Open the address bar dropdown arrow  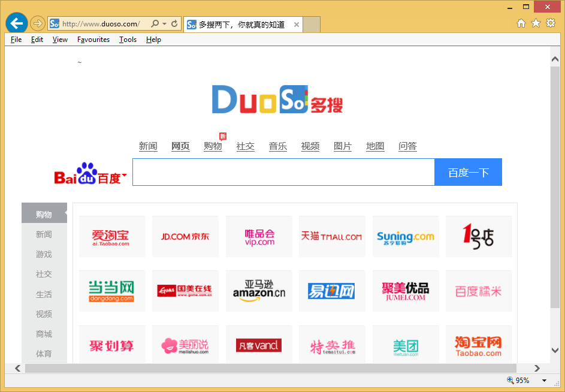pos(164,24)
